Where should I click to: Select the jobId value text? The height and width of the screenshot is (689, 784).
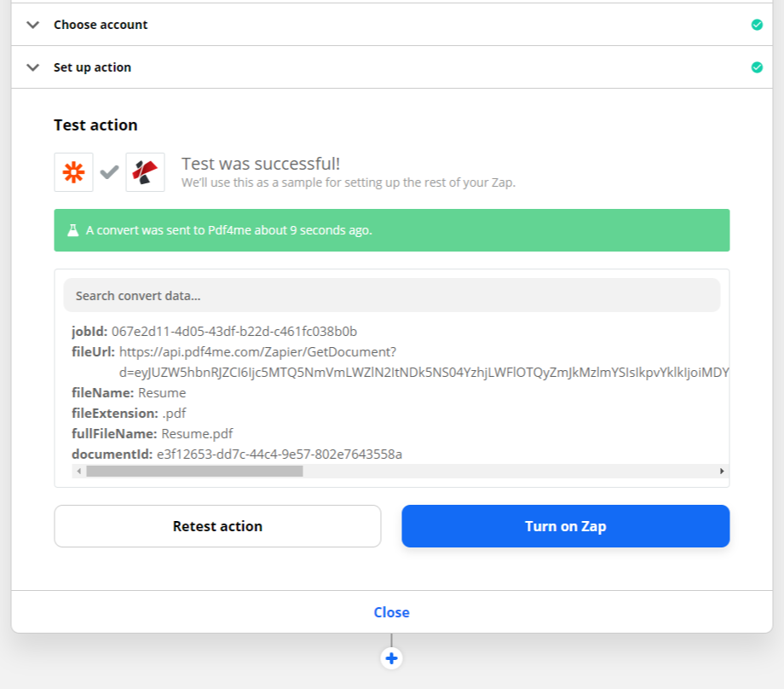234,331
